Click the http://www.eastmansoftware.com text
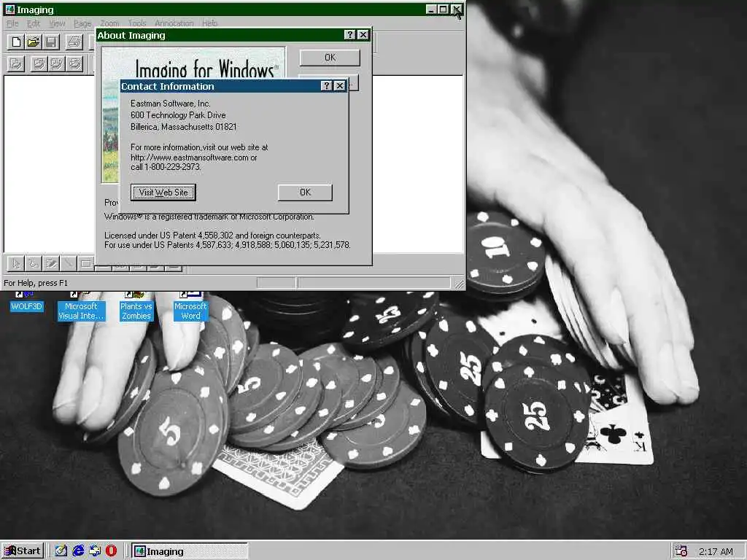 [190, 157]
